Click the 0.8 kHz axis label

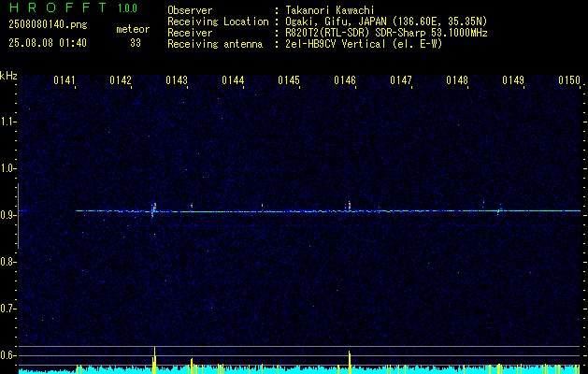point(7,262)
